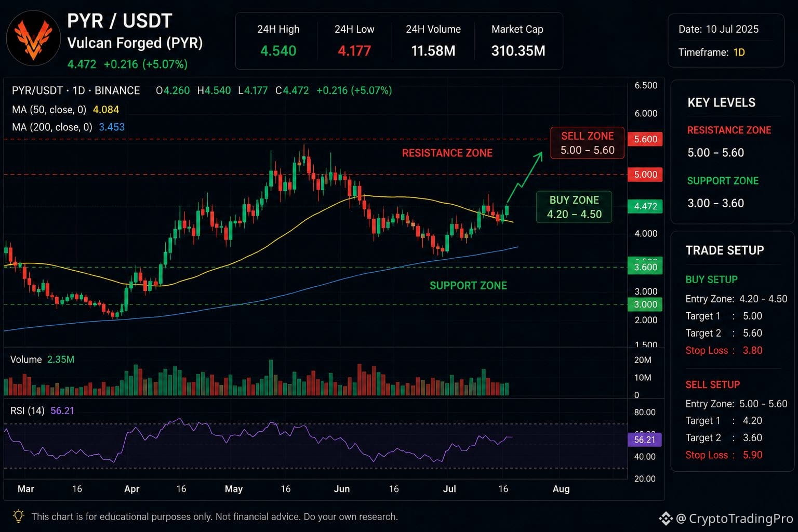The height and width of the screenshot is (532, 798).
Task: Click the L4.177 low price in chart legend
Action: pyautogui.click(x=253, y=90)
